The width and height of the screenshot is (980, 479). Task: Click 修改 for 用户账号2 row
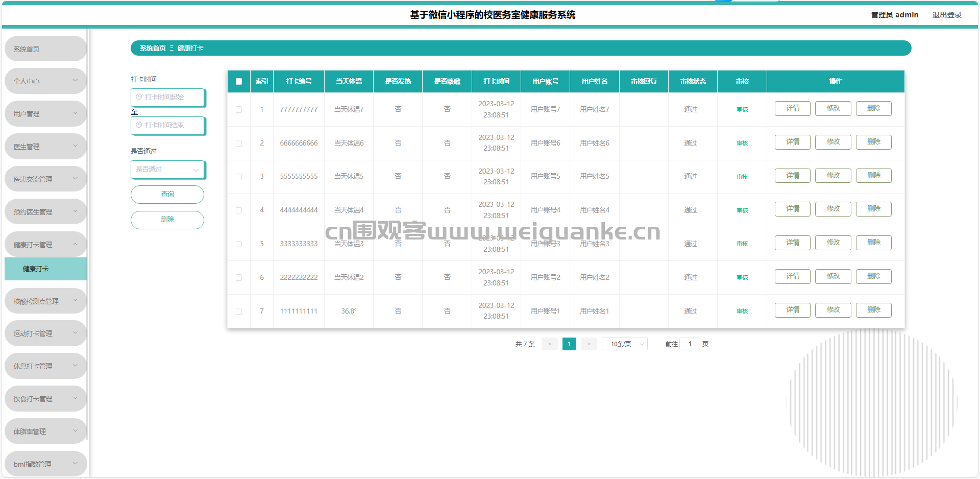coord(833,276)
